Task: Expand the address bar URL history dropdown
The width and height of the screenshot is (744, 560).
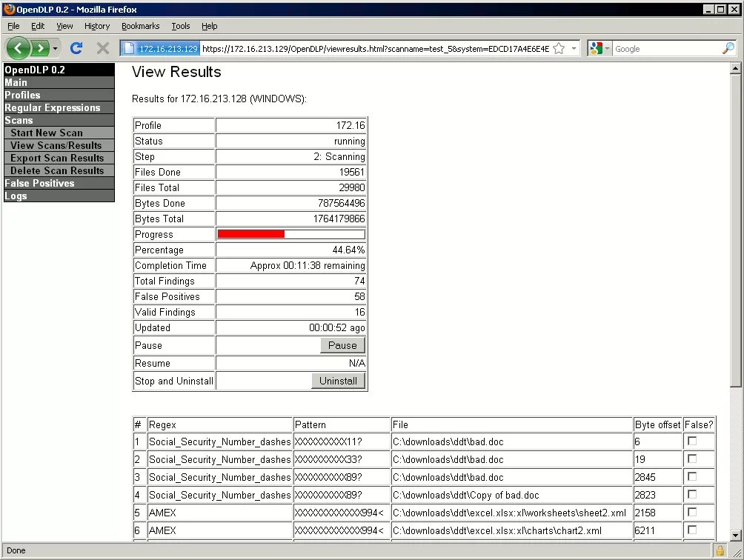Action: click(x=574, y=48)
